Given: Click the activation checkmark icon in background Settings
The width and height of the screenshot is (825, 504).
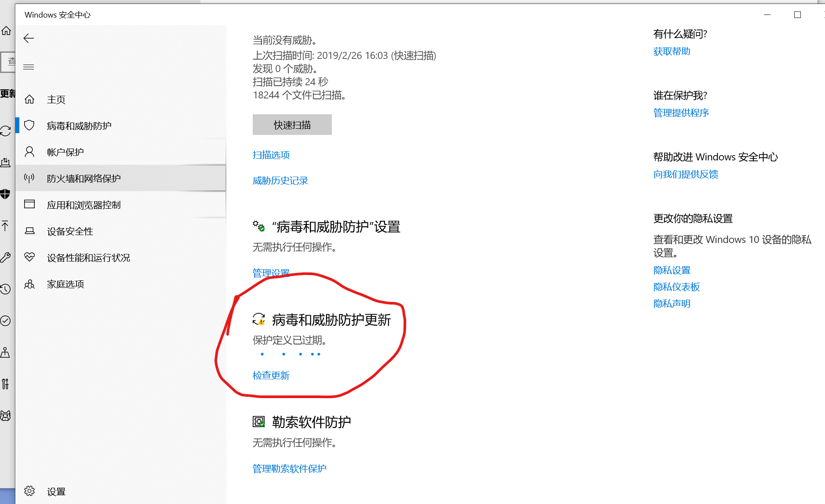Looking at the screenshot, I should coord(5,321).
